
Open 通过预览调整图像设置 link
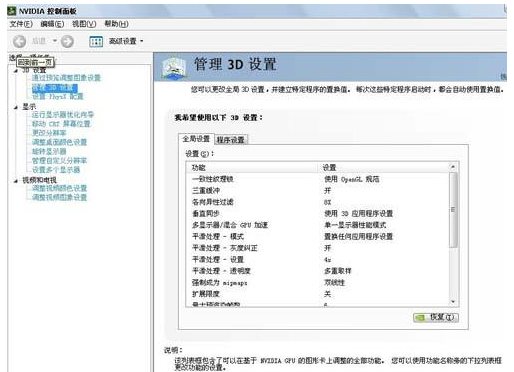pos(66,78)
